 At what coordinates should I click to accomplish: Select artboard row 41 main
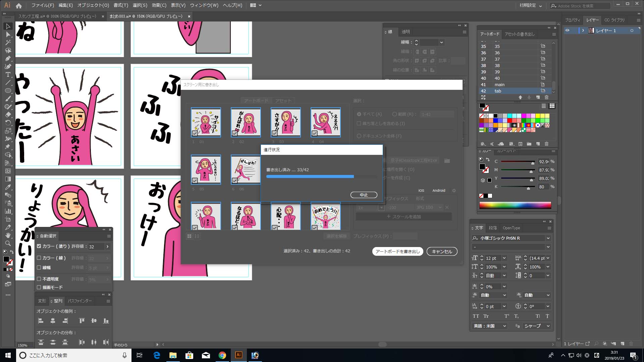coord(516,84)
